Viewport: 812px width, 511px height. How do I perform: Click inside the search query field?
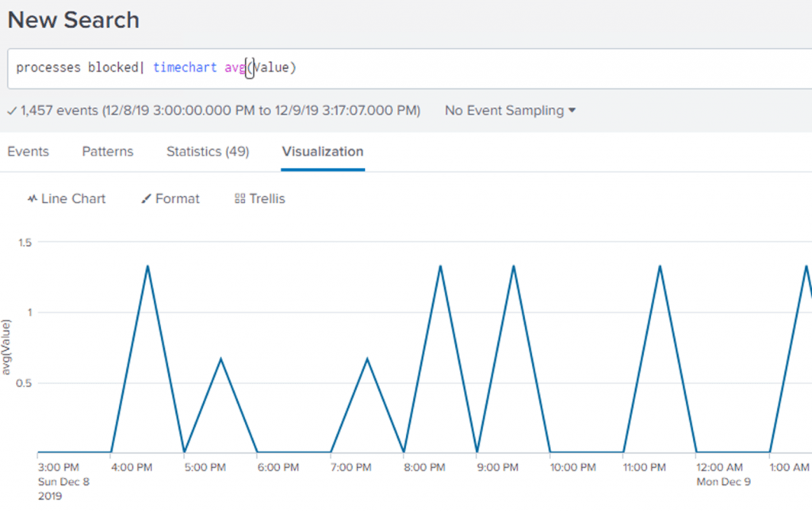coord(515,68)
